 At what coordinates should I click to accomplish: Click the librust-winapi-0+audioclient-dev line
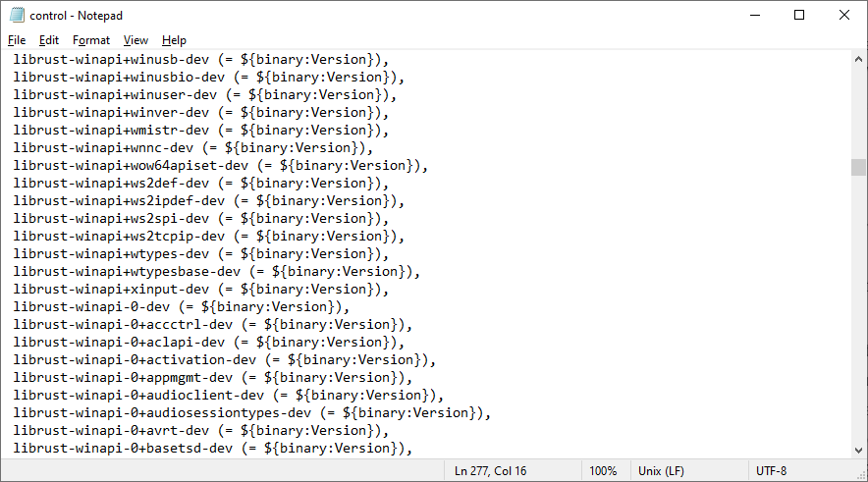(229, 396)
